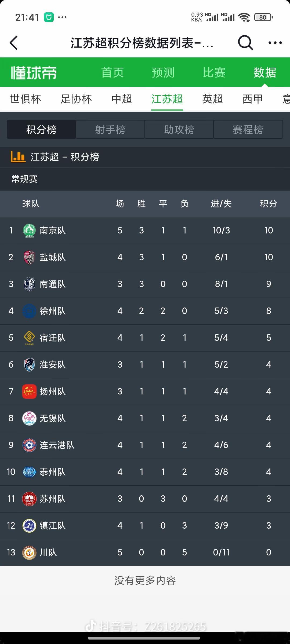Open search with the magnifier icon

pyautogui.click(x=245, y=43)
